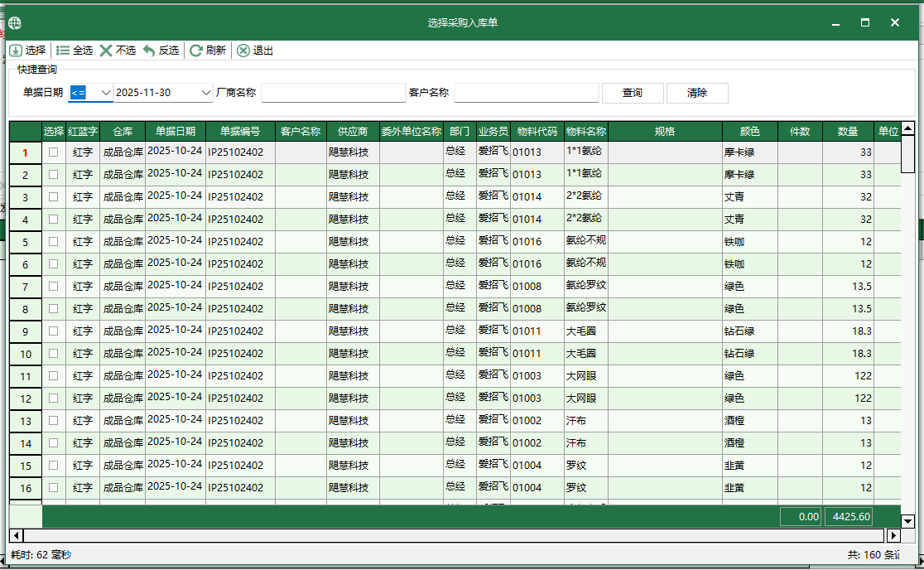Viewport: 924px width, 570px height.
Task: Click the 退出 (Exit) toolbar icon
Action: (243, 51)
